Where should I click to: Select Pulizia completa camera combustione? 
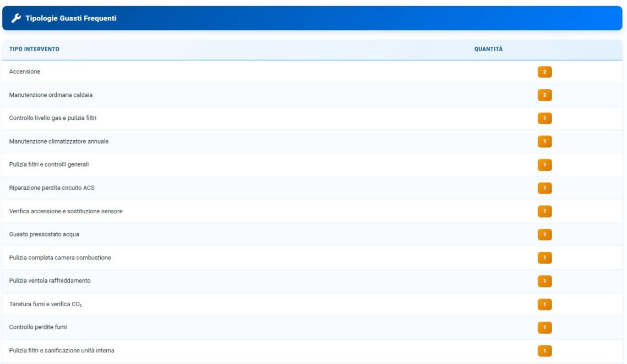(60, 258)
